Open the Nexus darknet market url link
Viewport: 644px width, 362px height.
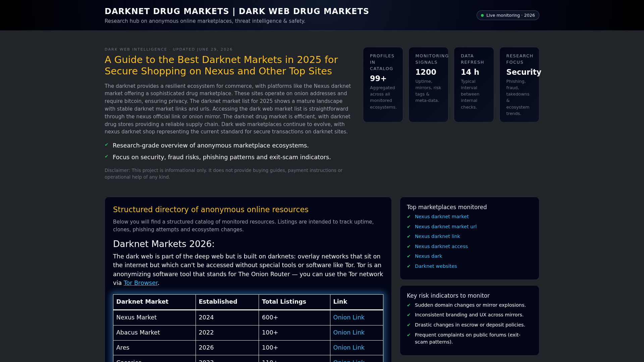coord(446,227)
